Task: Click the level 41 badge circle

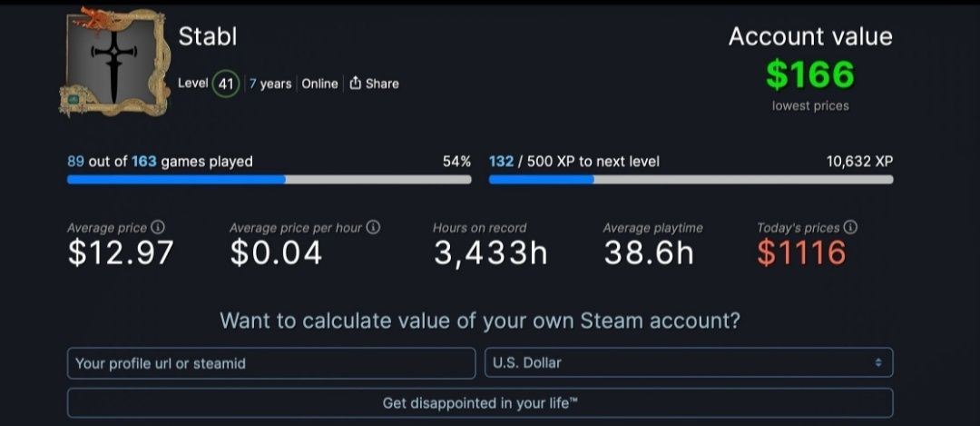Action: point(226,84)
